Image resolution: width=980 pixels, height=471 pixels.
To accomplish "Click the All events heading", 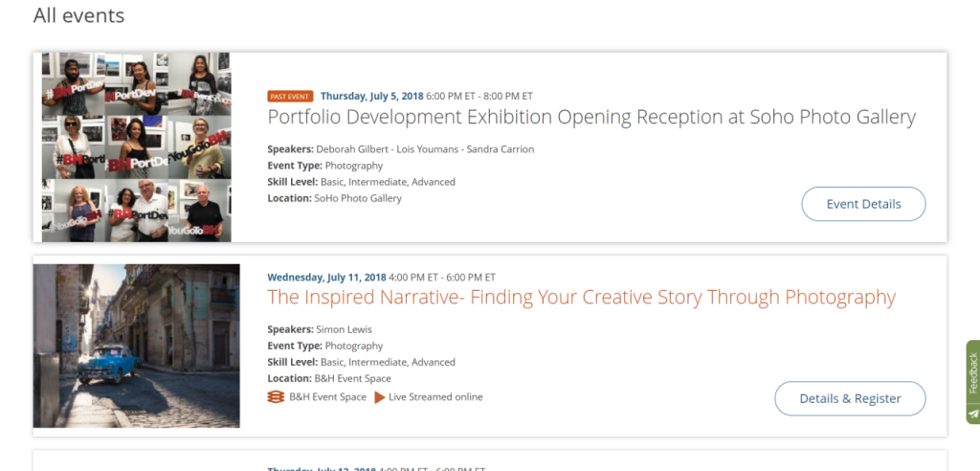I will pos(78,16).
